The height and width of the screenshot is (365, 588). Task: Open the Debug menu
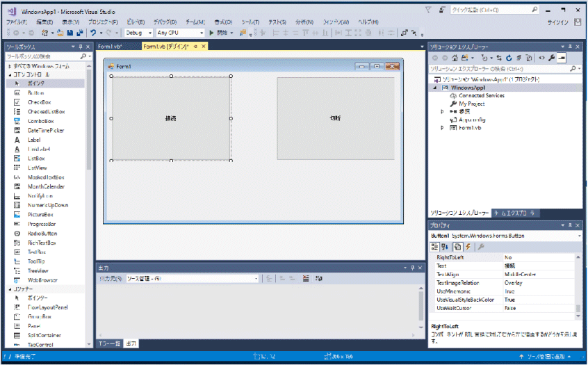165,22
